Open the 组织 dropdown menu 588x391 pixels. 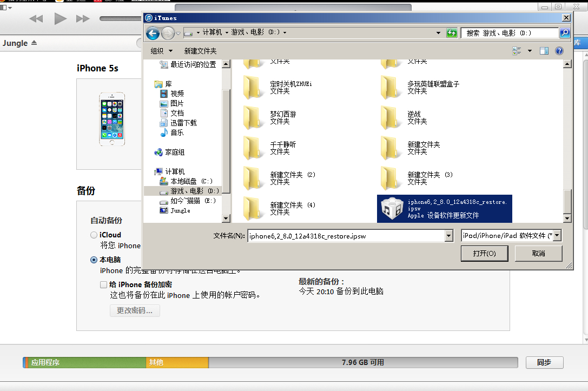tap(162, 51)
